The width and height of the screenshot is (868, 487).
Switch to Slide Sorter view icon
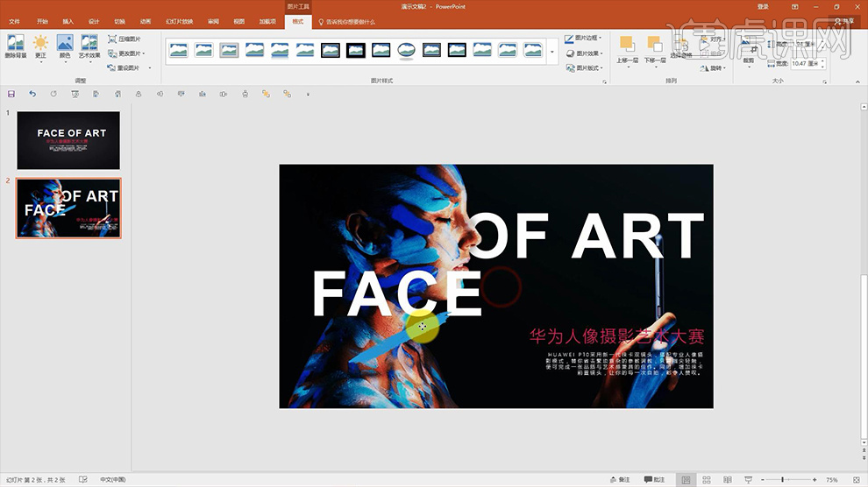coord(707,480)
